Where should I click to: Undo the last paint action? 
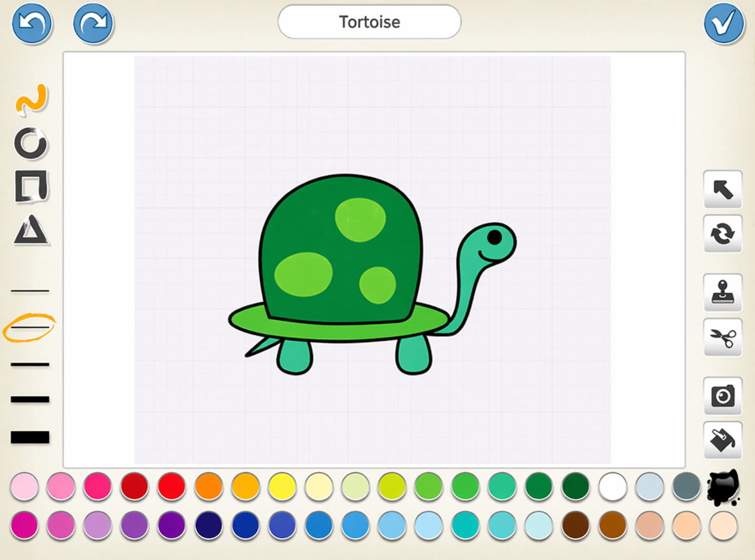(32, 23)
